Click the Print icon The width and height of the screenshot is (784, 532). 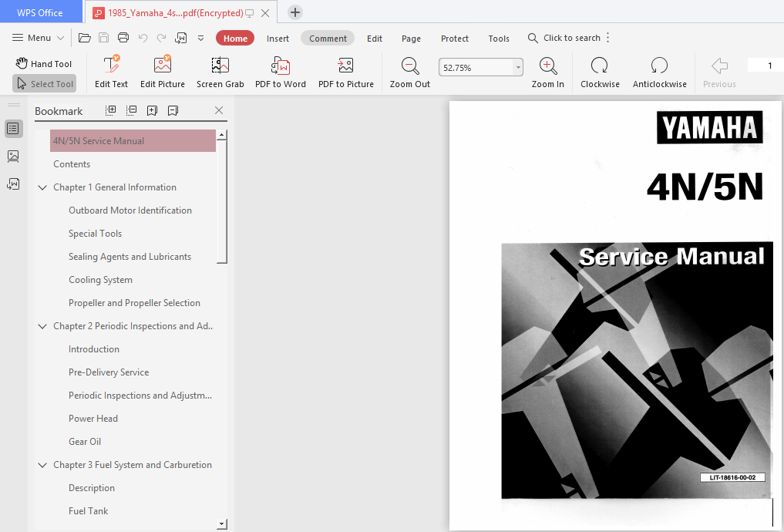123,38
